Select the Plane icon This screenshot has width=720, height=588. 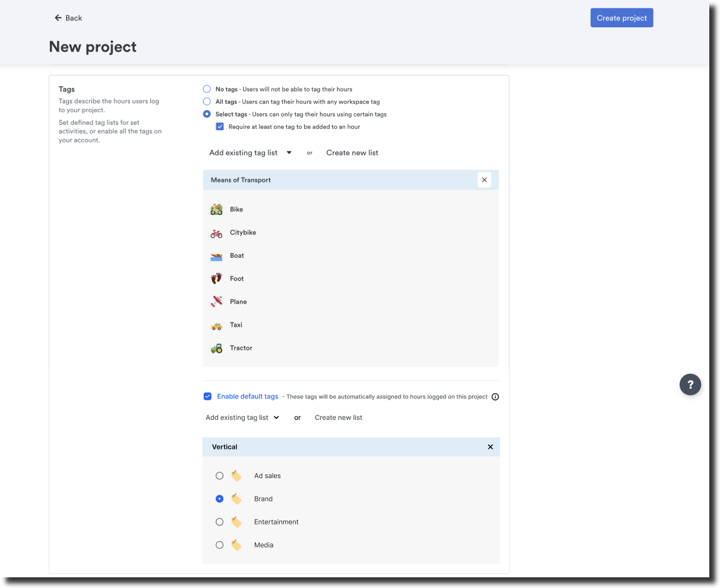(217, 301)
